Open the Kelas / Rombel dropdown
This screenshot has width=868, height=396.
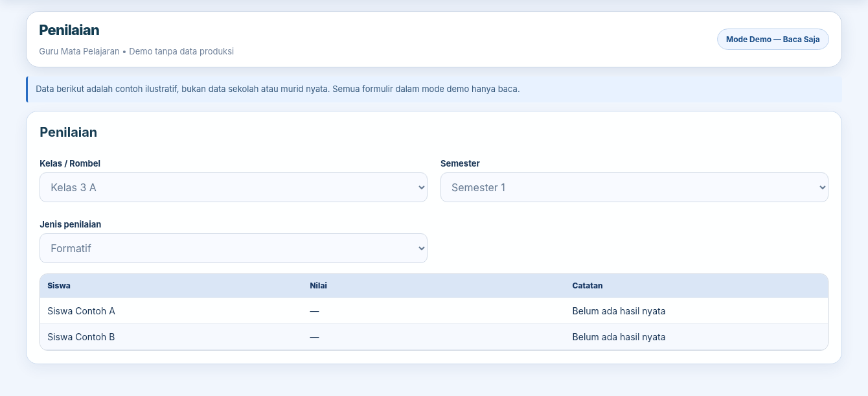[233, 187]
